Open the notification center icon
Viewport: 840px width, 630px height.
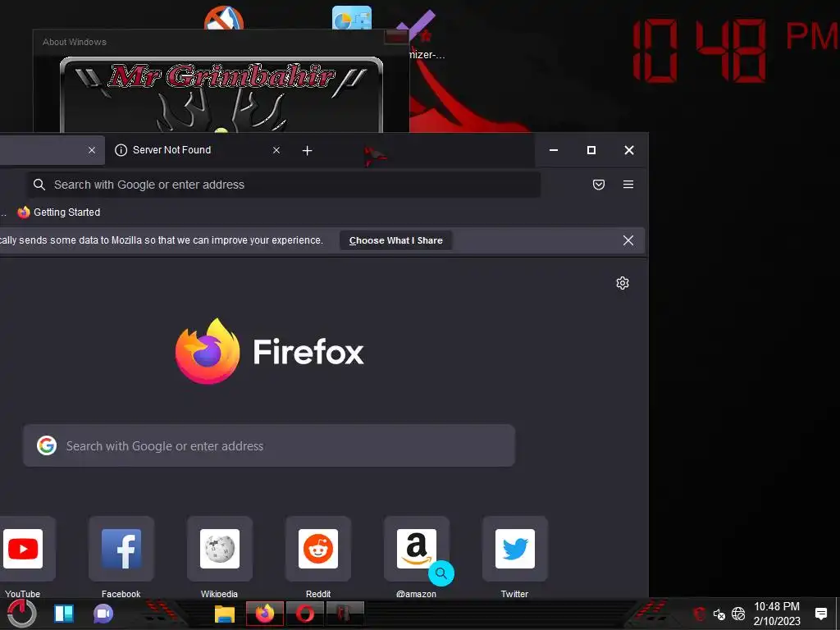click(x=820, y=614)
